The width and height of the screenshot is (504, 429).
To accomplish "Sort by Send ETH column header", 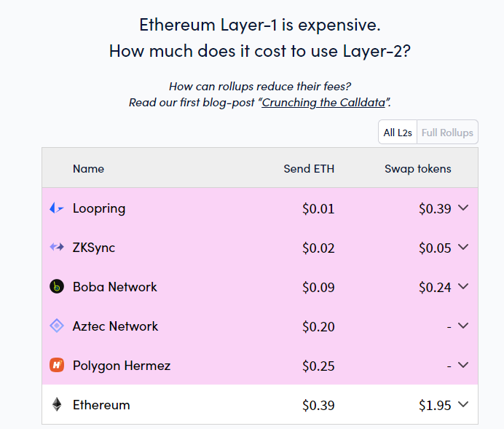I will [x=309, y=169].
